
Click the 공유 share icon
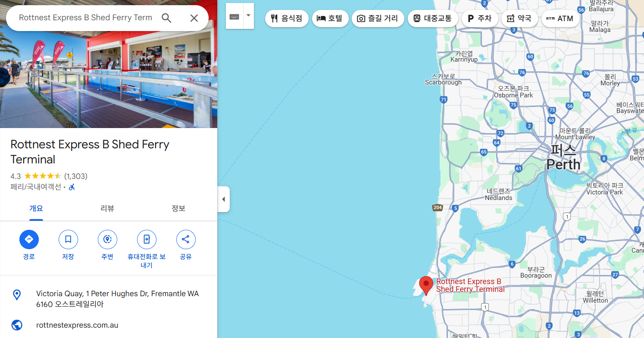[186, 239]
